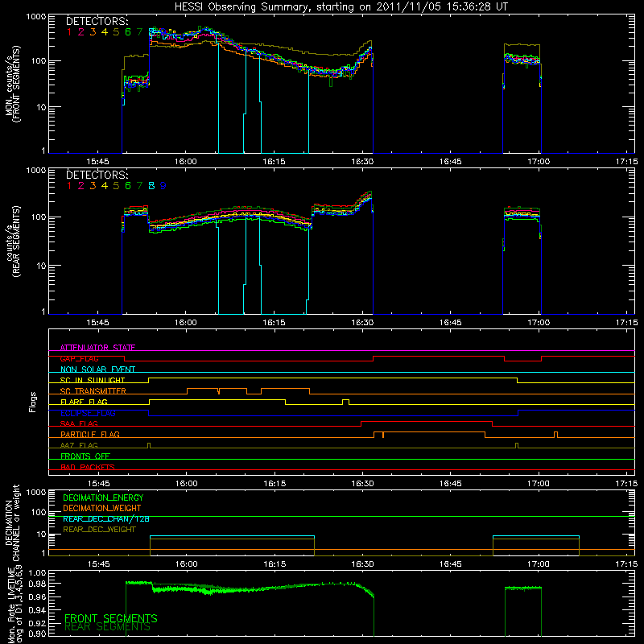Click the 16:30 tick under front segments plot
This screenshot has height=644, width=644.
click(362, 162)
